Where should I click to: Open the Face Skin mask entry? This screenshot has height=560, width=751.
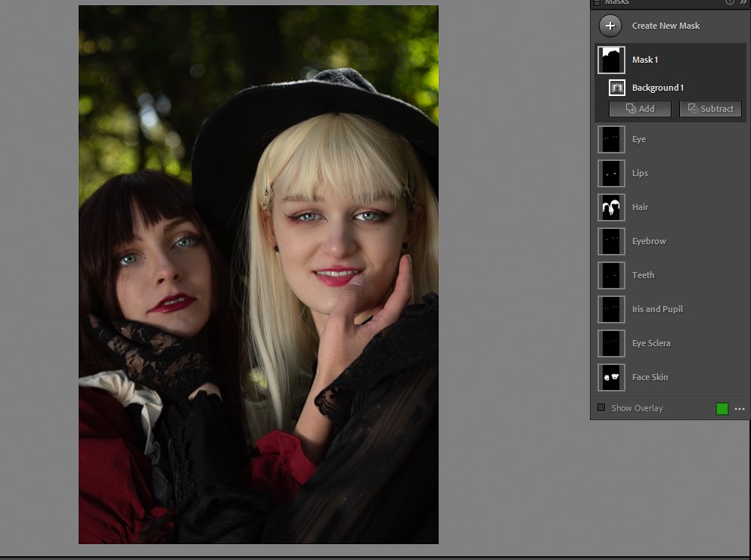click(x=649, y=377)
